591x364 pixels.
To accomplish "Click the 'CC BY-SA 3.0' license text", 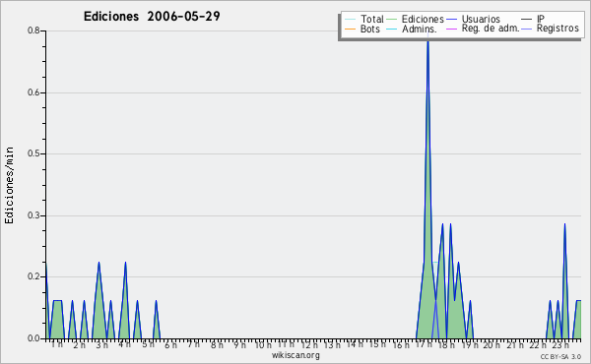I will [x=560, y=356].
